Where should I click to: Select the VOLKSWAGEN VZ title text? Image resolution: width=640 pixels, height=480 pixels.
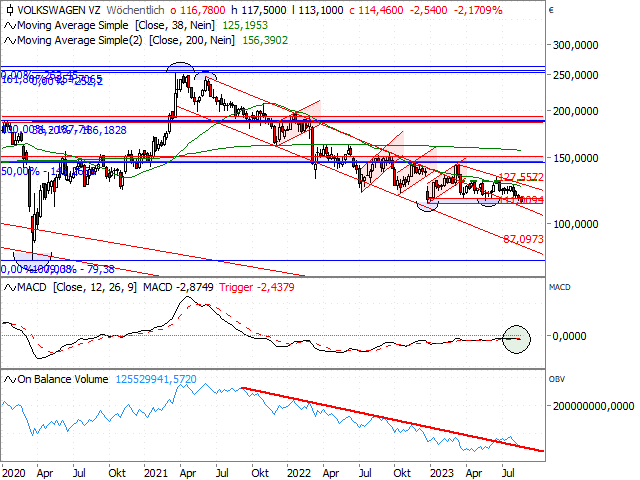tap(58, 10)
